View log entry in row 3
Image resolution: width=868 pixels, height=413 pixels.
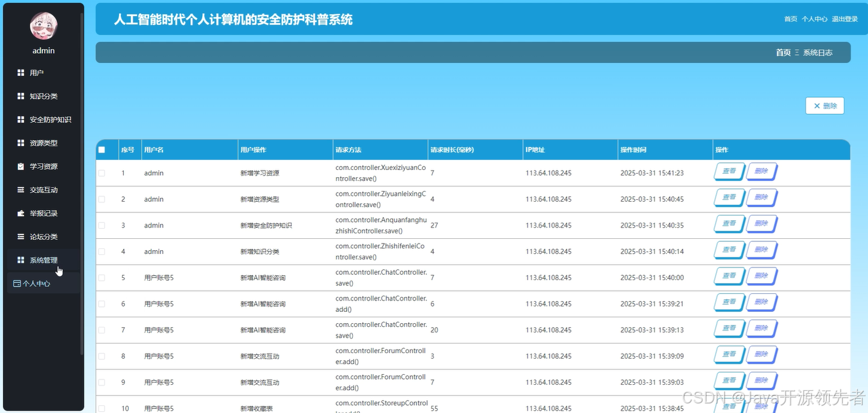point(729,224)
